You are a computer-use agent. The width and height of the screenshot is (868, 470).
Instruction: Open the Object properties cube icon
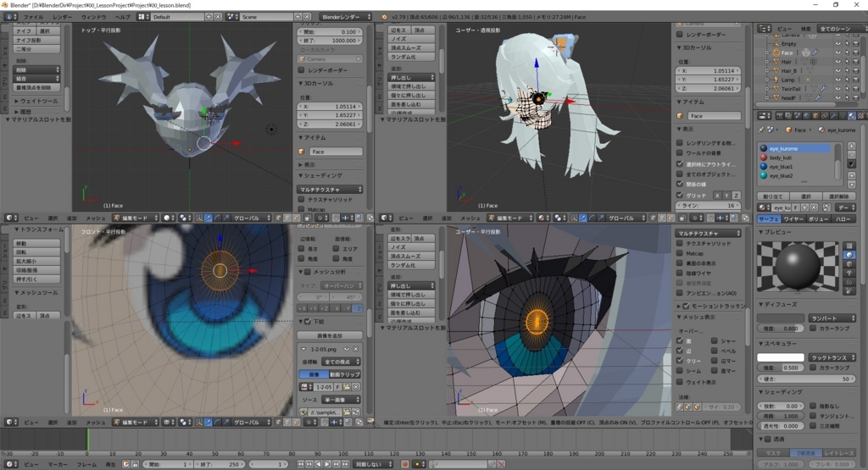pyautogui.click(x=815, y=116)
